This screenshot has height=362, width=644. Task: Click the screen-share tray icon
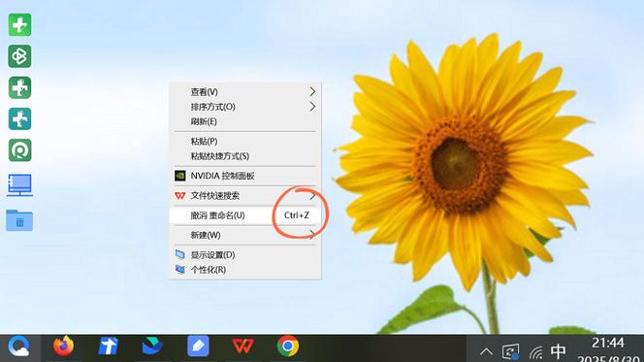[x=510, y=351]
